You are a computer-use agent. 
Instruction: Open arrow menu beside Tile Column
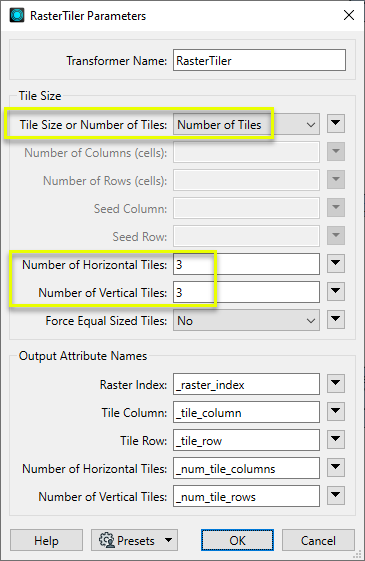336,412
